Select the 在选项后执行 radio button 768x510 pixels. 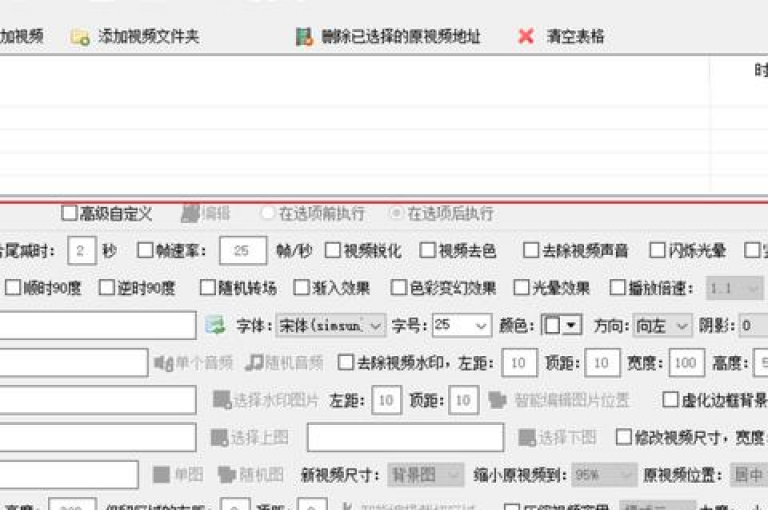396,213
